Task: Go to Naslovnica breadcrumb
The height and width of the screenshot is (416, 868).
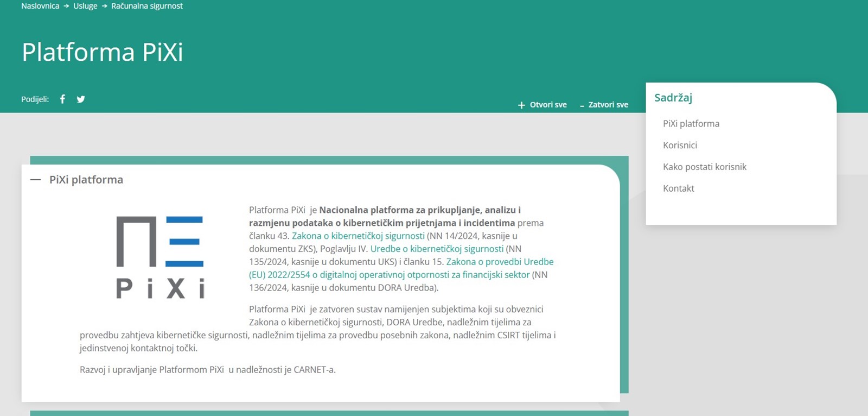Action: (40, 6)
